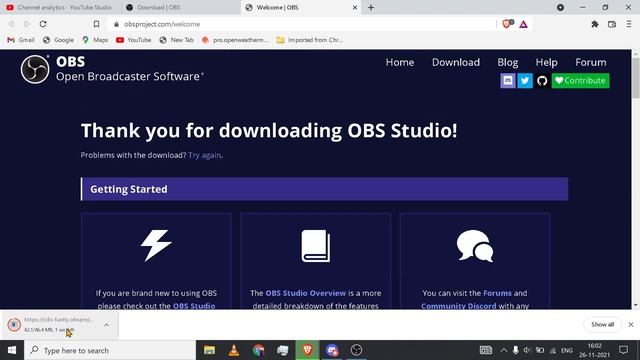Open the Community Discord link

click(459, 306)
